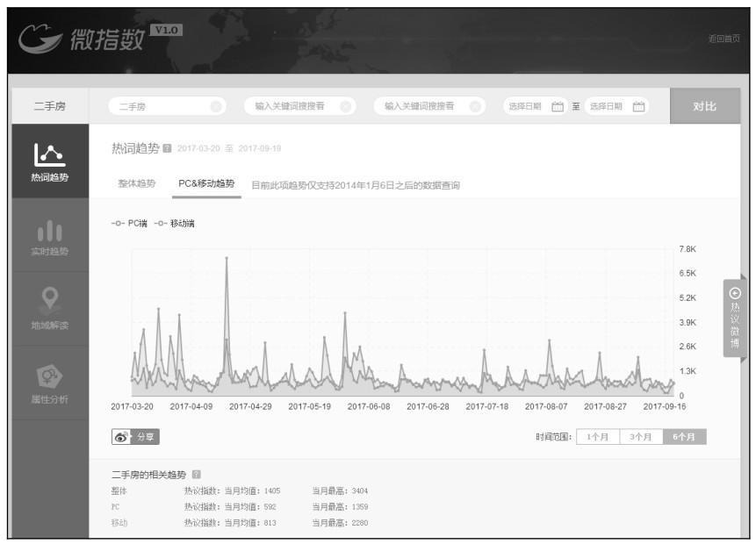Click the second 输入关键词搜搜看 input

tap(300, 106)
